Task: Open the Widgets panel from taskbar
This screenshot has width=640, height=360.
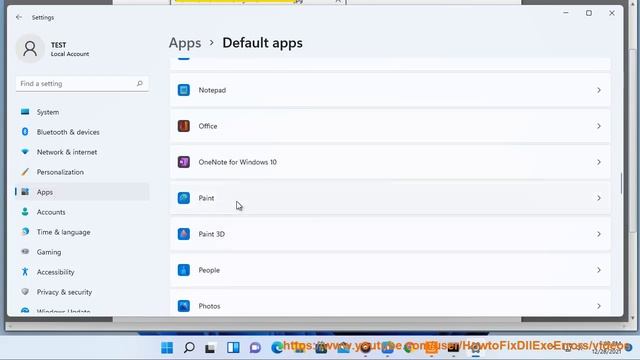Action: point(233,348)
